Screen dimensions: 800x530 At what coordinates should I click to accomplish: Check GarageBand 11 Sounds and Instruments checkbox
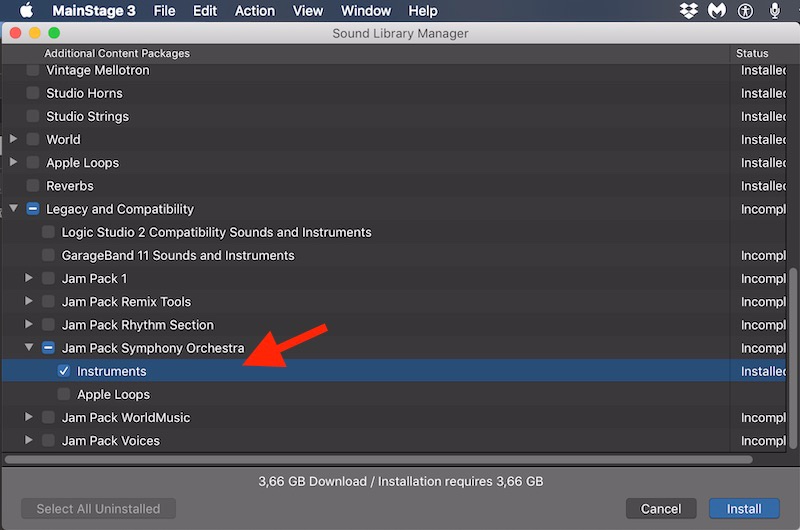coord(48,255)
